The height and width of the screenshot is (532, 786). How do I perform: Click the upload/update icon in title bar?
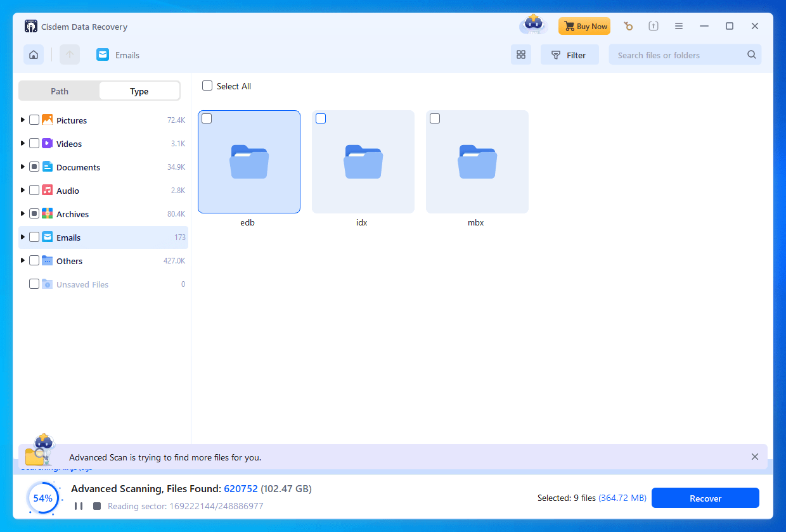(654, 27)
